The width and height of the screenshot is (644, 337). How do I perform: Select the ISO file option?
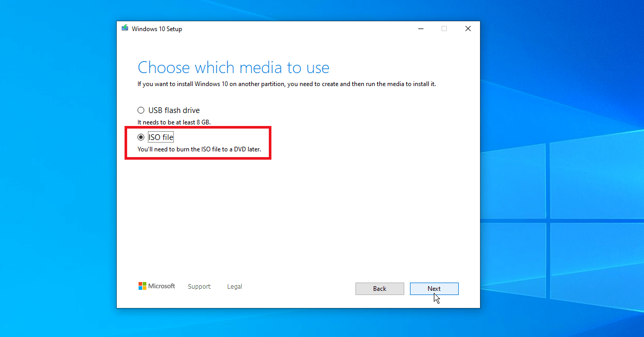[x=141, y=137]
